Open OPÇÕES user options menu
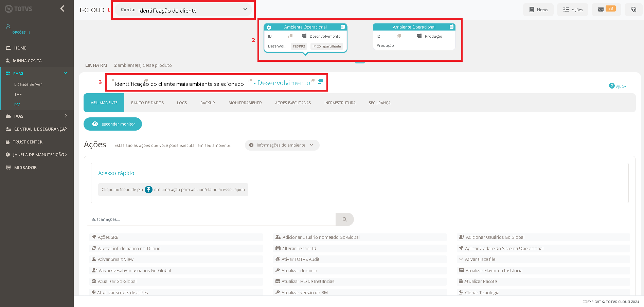Viewport: 644px width, 307px height. point(21,32)
